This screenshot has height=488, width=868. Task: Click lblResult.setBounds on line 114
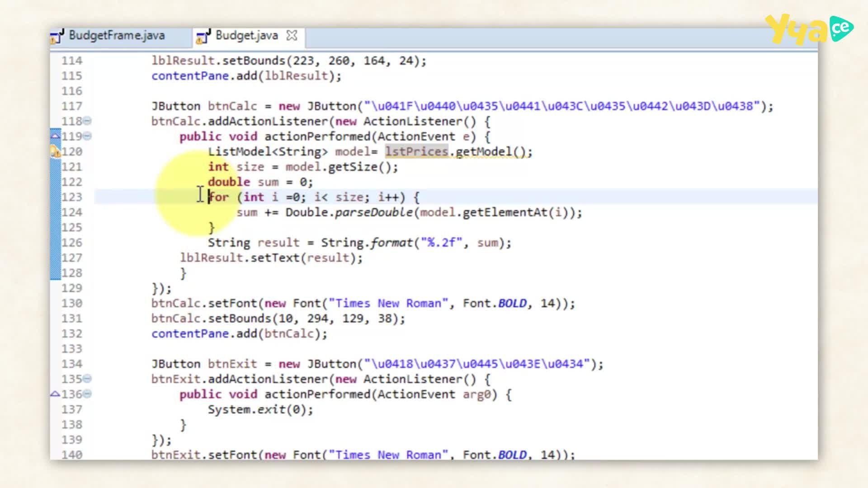(218, 61)
